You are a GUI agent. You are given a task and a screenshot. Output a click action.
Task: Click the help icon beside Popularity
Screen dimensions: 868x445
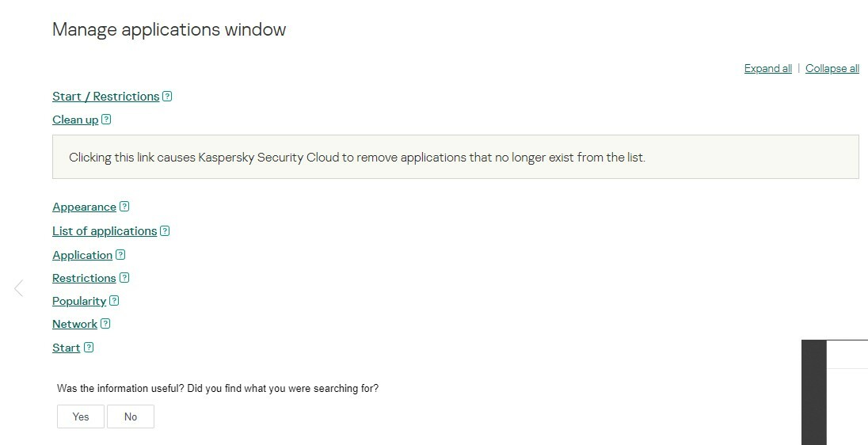point(114,301)
